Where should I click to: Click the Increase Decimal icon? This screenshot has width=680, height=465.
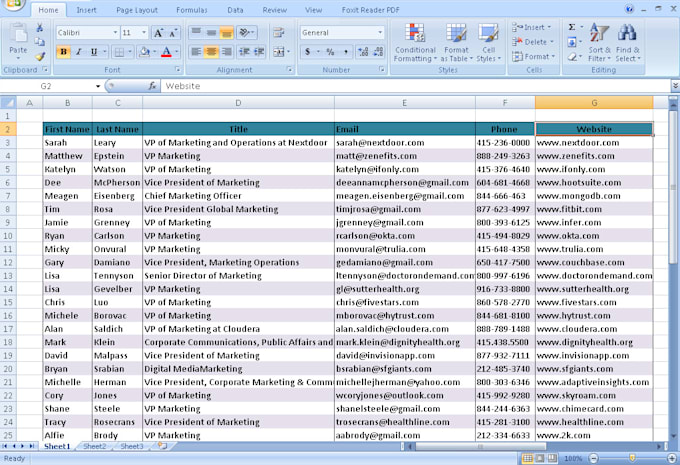click(363, 52)
